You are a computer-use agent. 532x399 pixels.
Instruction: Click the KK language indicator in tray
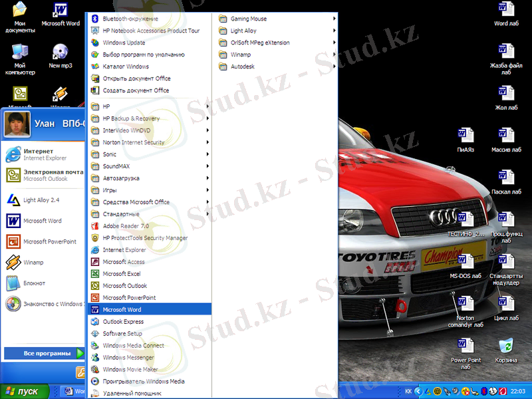[x=408, y=391]
